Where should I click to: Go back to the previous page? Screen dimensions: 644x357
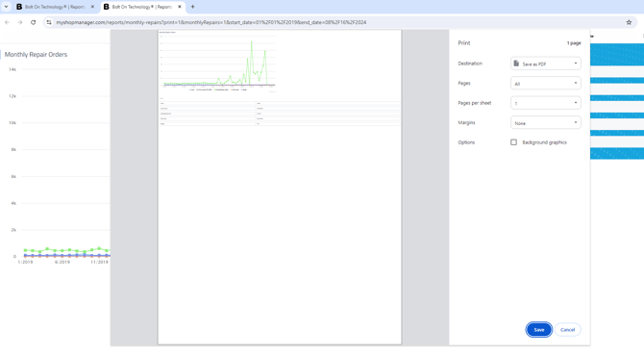(x=7, y=22)
